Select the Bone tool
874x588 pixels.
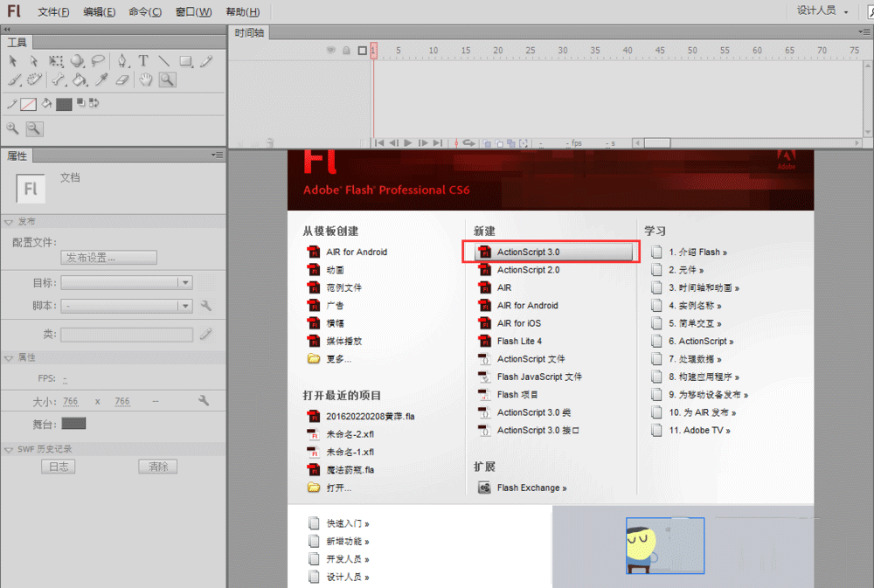pyautogui.click(x=59, y=80)
